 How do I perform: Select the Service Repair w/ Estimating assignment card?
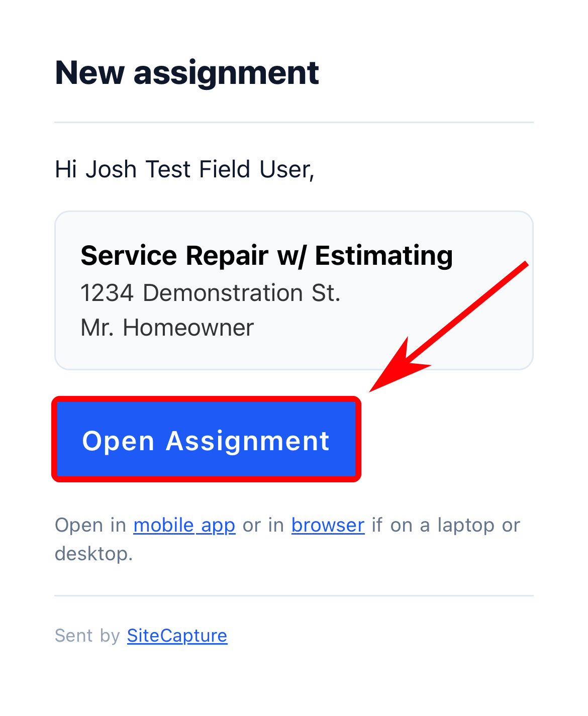pyautogui.click(x=293, y=289)
